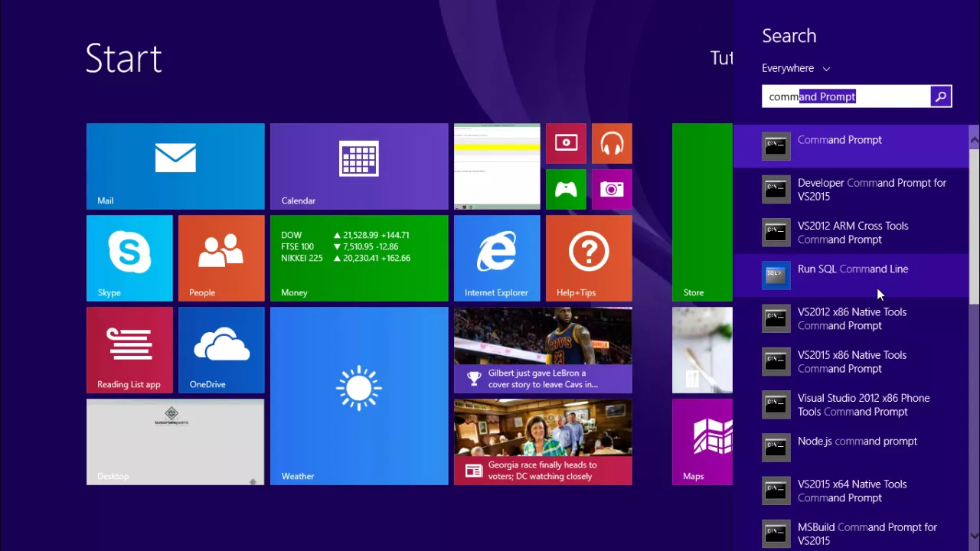Open the Xbox Games tile
This screenshot has width=980, height=551.
(x=566, y=189)
